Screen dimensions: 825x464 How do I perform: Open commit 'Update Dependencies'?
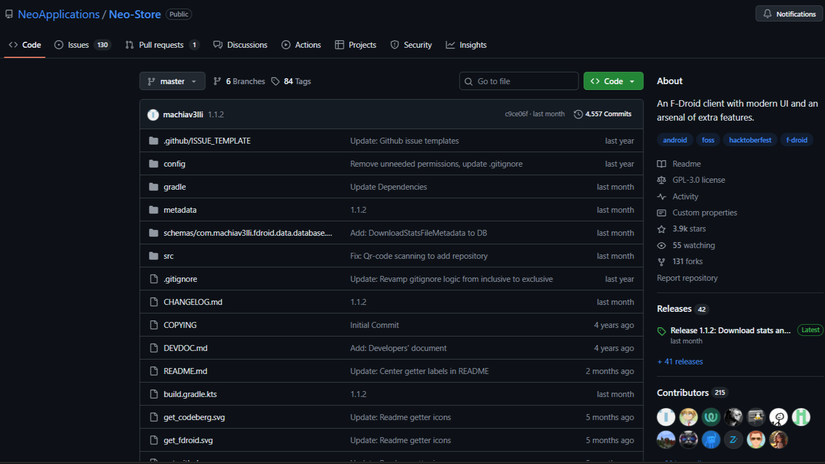point(388,187)
